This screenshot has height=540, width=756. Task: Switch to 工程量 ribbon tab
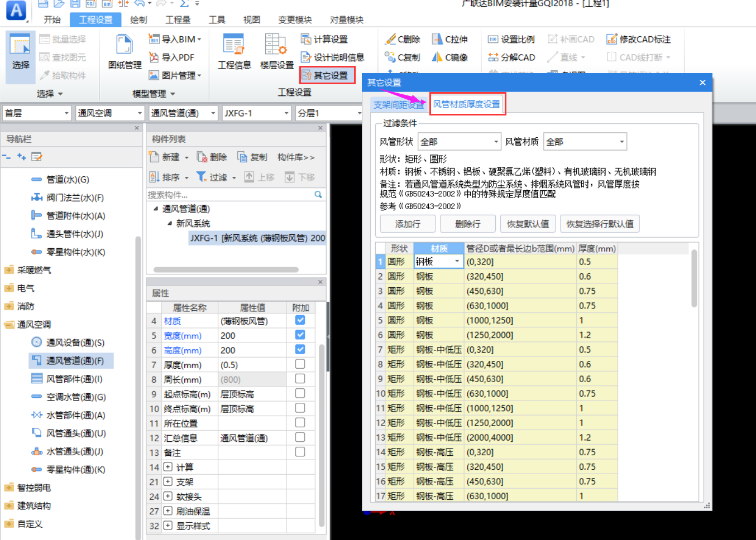(x=178, y=20)
